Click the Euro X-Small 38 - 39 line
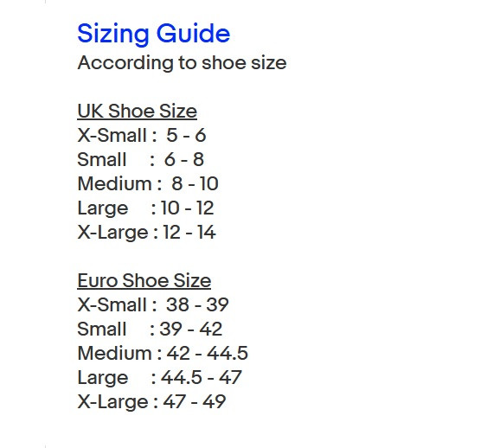Screen dimensions: 500x448 tap(153, 304)
